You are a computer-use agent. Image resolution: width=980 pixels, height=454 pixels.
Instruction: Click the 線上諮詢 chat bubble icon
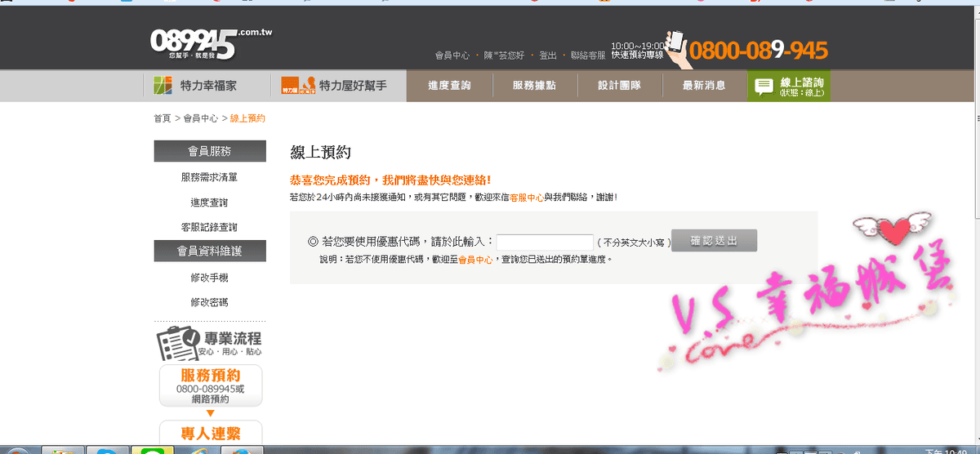tap(764, 86)
